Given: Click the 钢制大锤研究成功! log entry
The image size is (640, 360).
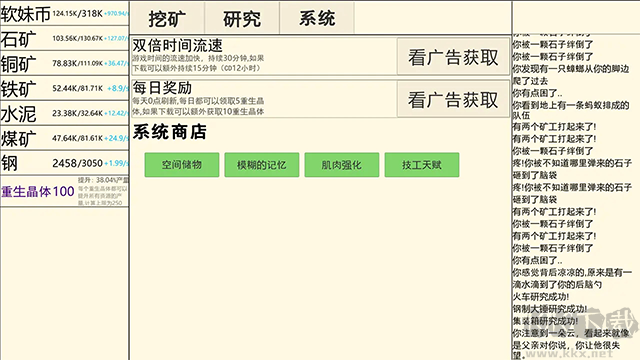Looking at the screenshot, I should 550,309.
